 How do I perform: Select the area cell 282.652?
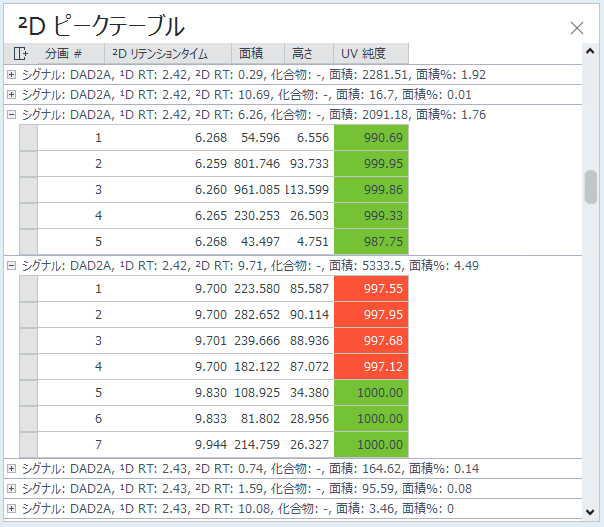257,315
